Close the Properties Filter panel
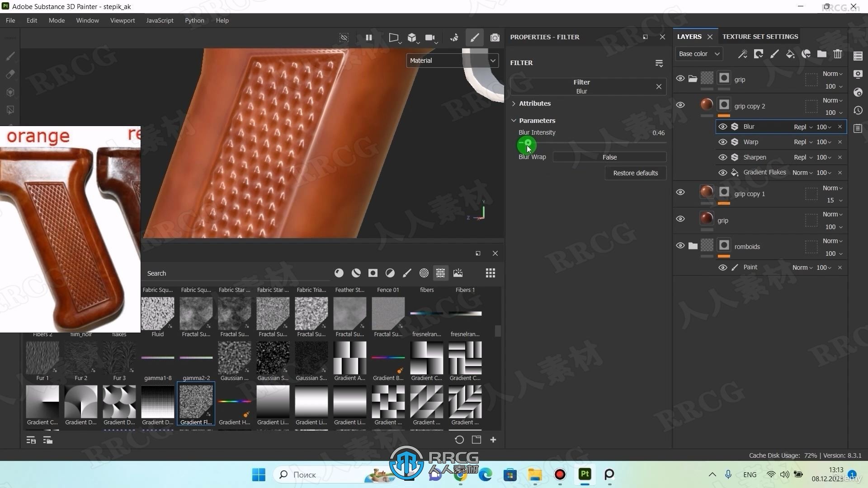Viewport: 868px width, 488px height. click(662, 36)
